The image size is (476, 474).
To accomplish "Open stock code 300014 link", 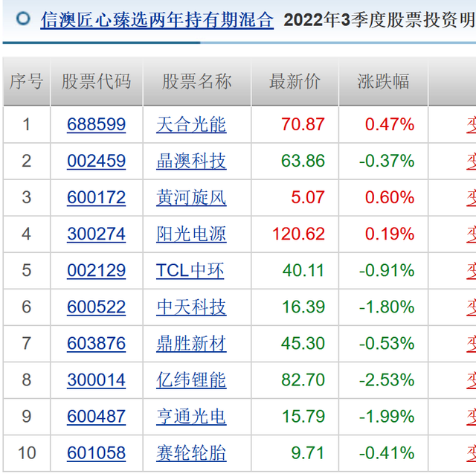I will [96, 379].
